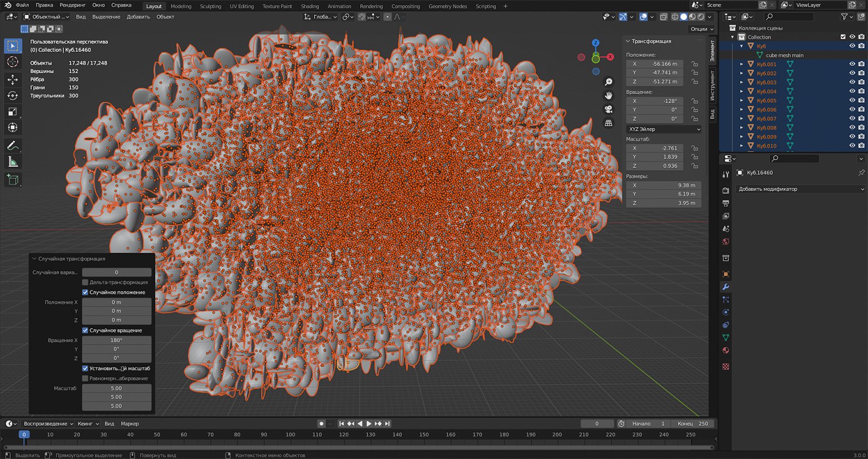Open the Добавить модификатор dropdown
Image resolution: width=868 pixels, height=459 pixels.
coord(800,189)
